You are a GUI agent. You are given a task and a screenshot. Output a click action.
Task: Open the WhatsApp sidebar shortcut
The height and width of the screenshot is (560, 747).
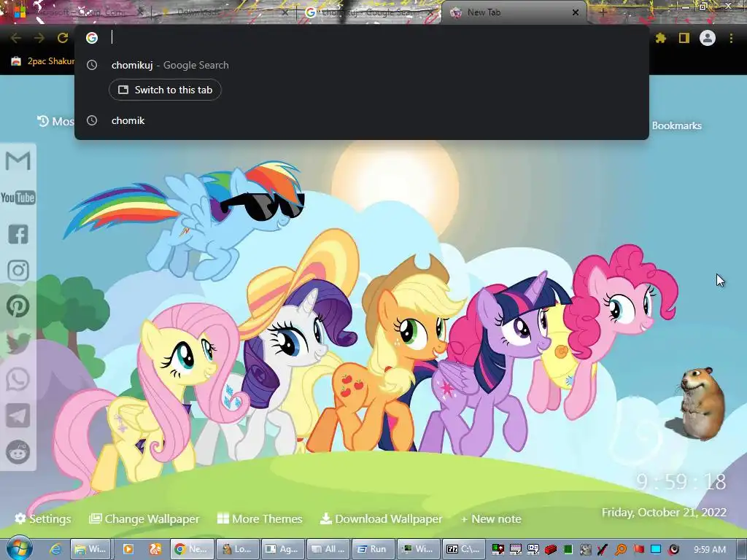pos(18,379)
